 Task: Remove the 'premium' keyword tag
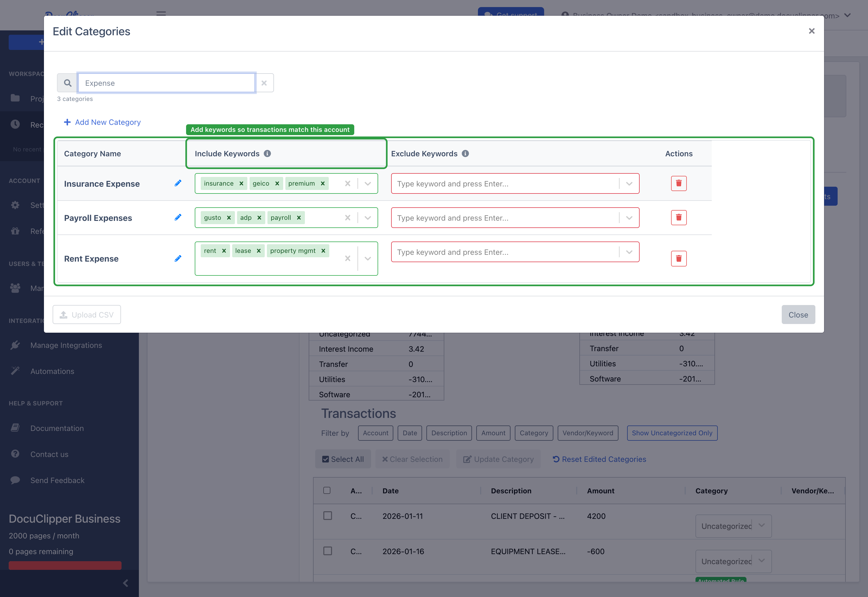click(323, 183)
